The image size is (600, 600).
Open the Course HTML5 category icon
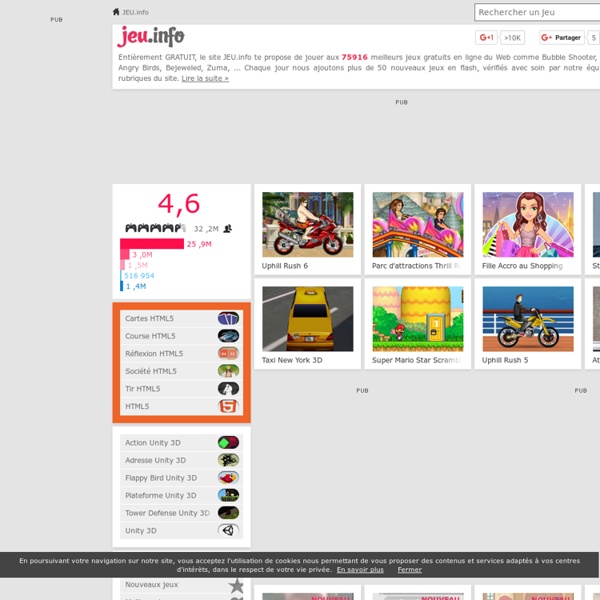[228, 336]
